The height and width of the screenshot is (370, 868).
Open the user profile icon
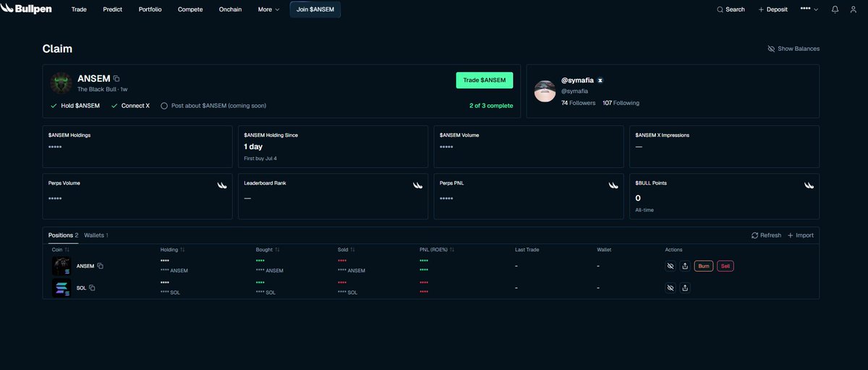click(854, 9)
